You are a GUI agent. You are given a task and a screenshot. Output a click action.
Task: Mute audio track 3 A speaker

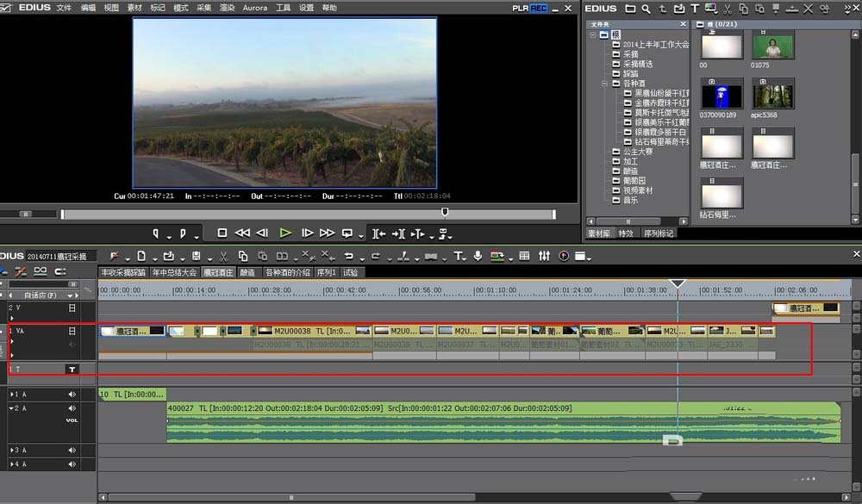(x=72, y=450)
